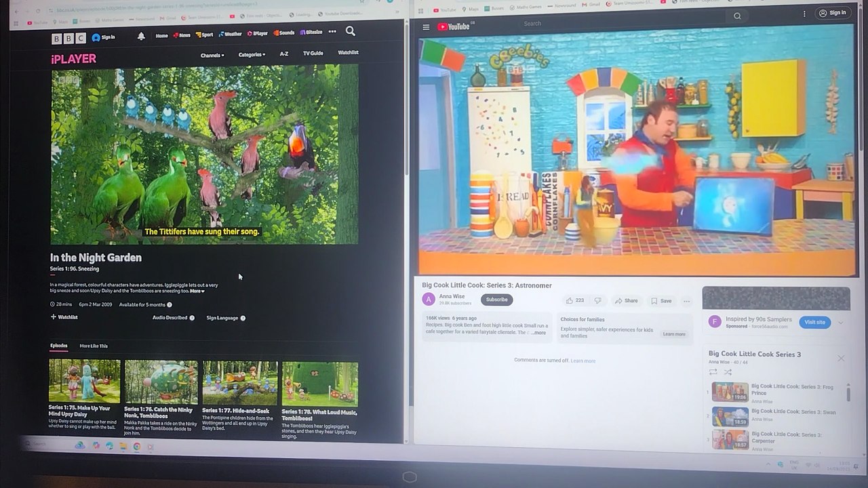The image size is (868, 488).
Task: Open episode 77 Hide-and-Seek thumbnail
Action: [x=239, y=383]
